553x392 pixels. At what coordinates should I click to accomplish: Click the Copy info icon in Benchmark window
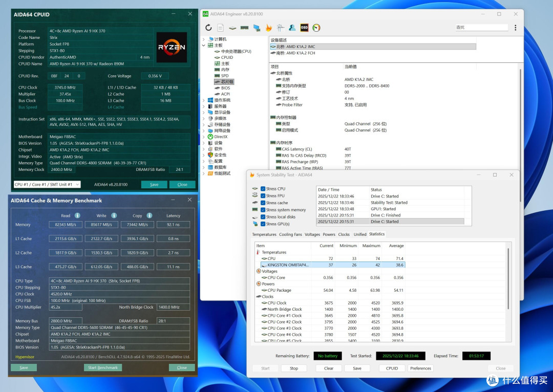(150, 215)
